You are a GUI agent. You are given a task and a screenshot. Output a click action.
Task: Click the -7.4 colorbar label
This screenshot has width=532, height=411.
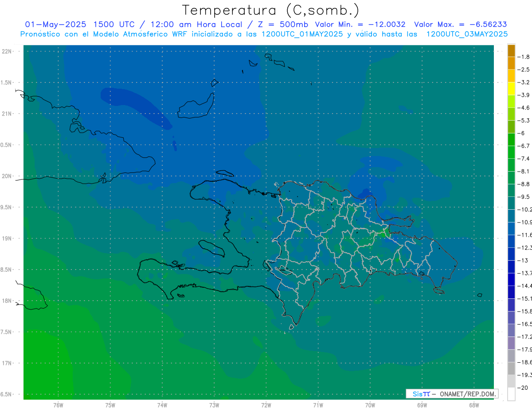[524, 159]
